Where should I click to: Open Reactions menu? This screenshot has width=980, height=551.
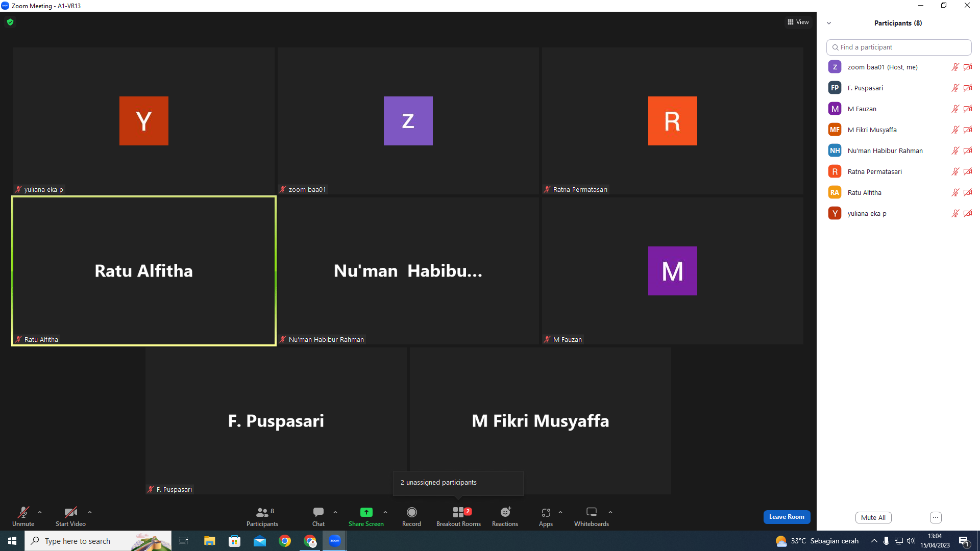(505, 516)
